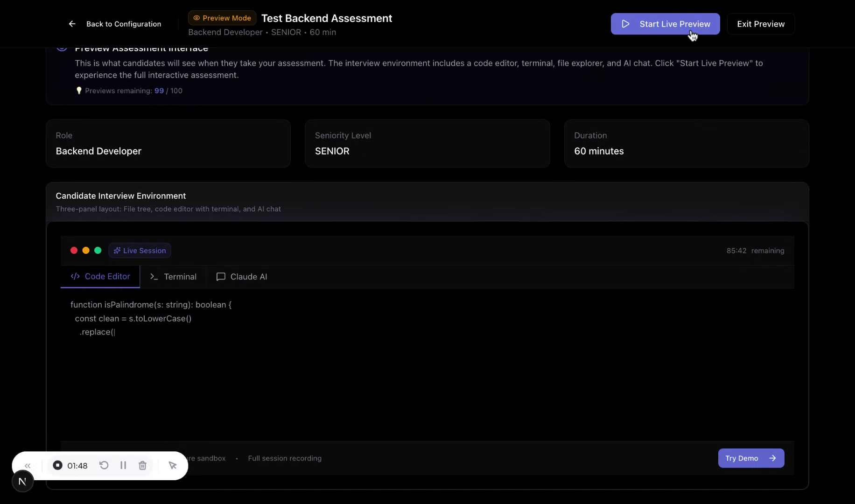
Task: Click the N avatar in the bottom corner
Action: pyautogui.click(x=22, y=481)
